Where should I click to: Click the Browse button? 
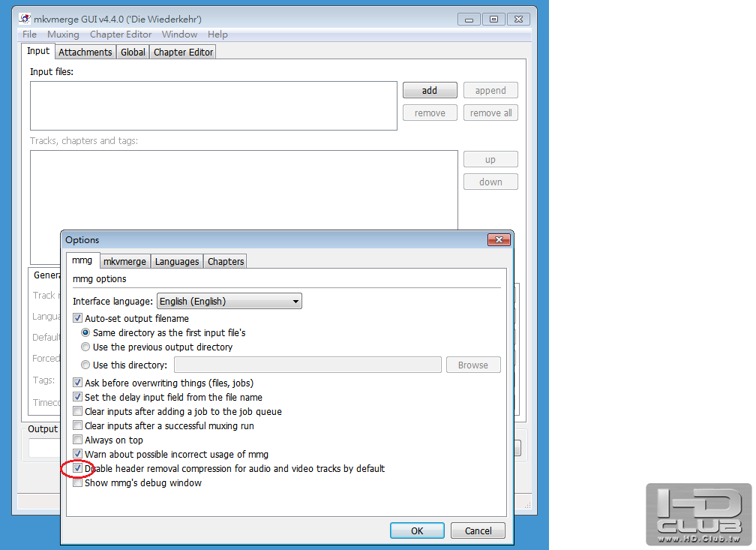coord(473,365)
